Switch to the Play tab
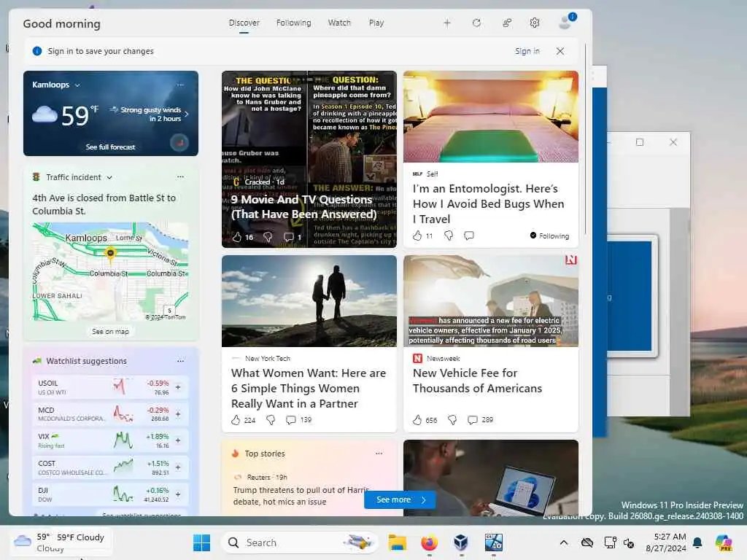747x560 pixels. coord(376,23)
